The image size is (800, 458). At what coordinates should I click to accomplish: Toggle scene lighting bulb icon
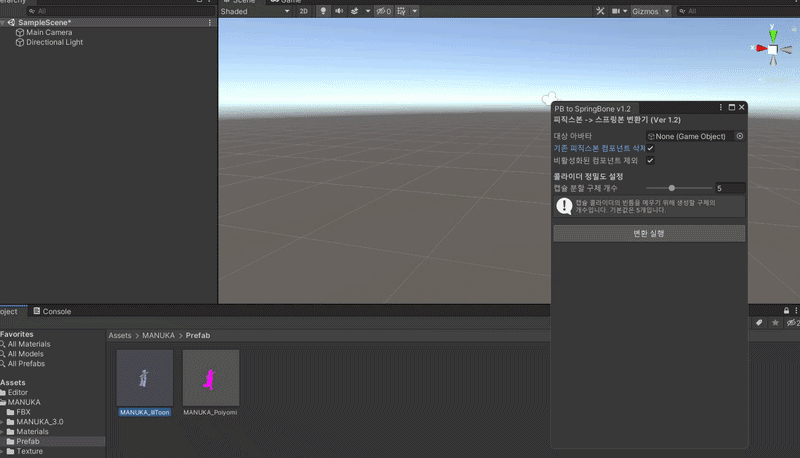[x=323, y=11]
